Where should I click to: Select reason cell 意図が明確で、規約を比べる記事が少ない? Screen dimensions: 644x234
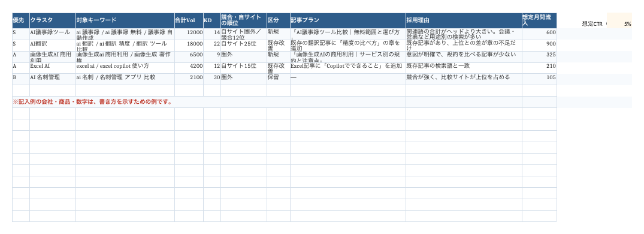464,57
